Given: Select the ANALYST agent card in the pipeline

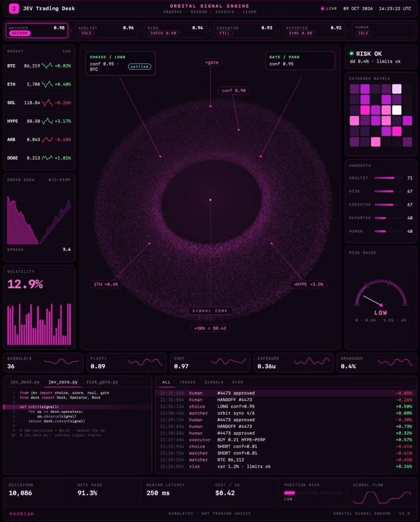Looking at the screenshot, I should coord(106,30).
